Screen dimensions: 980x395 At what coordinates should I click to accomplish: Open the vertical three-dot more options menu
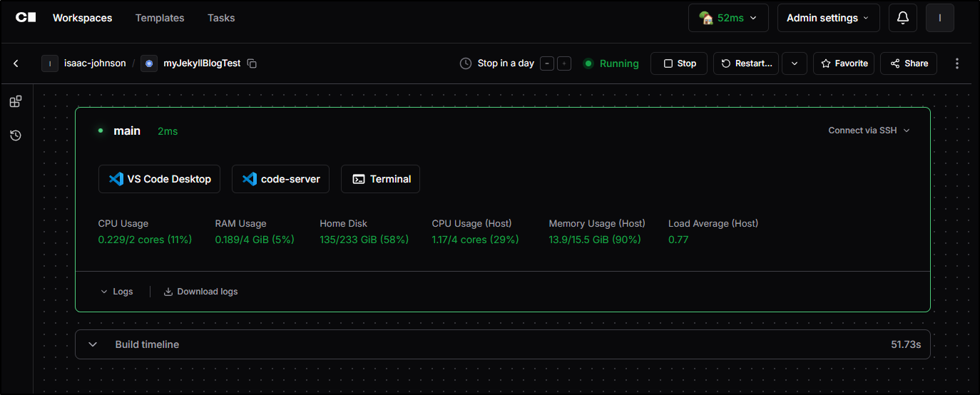pos(957,63)
